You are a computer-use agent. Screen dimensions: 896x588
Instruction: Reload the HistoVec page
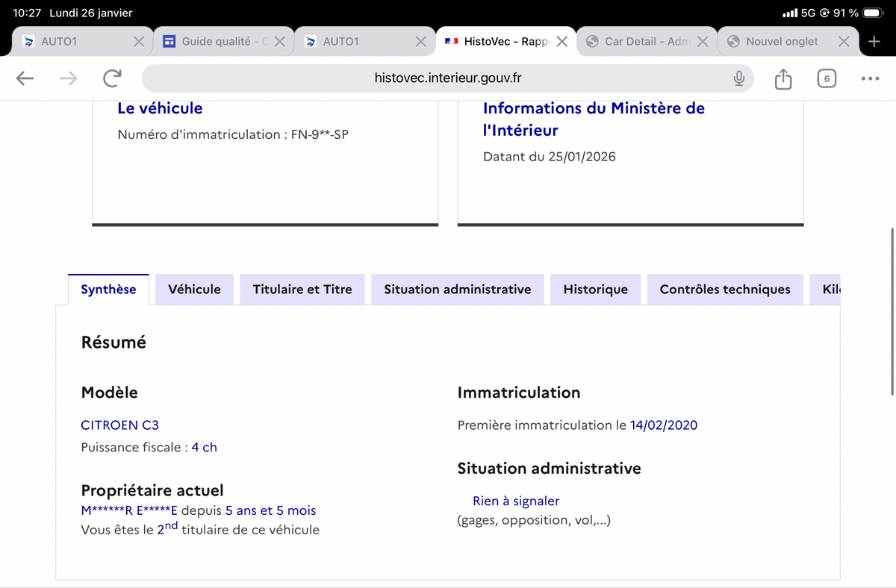point(113,78)
